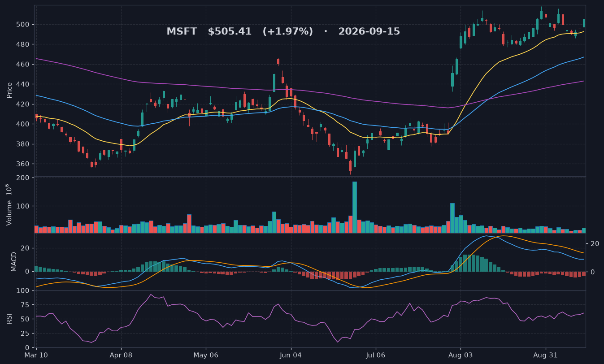The height and width of the screenshot is (364, 604).
Task: Click the 25 RSI tick label
Action: coord(26,334)
